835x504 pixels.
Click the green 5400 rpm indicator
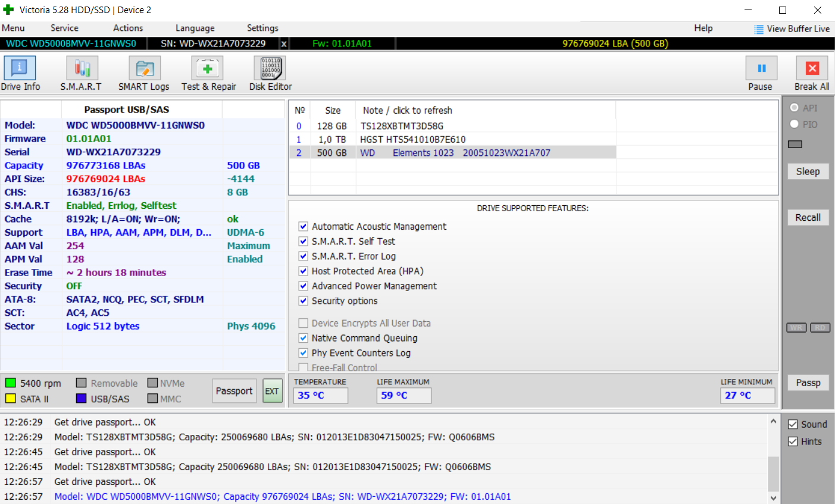pyautogui.click(x=10, y=383)
